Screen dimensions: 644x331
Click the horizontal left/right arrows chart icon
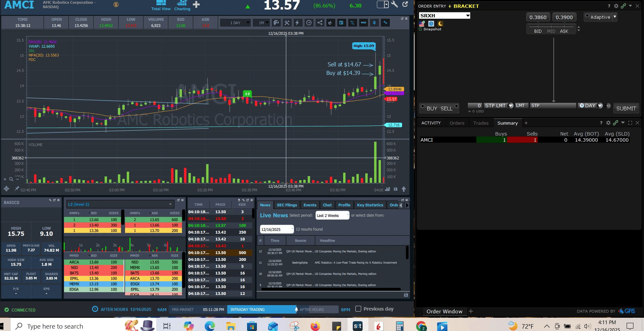[385, 23]
